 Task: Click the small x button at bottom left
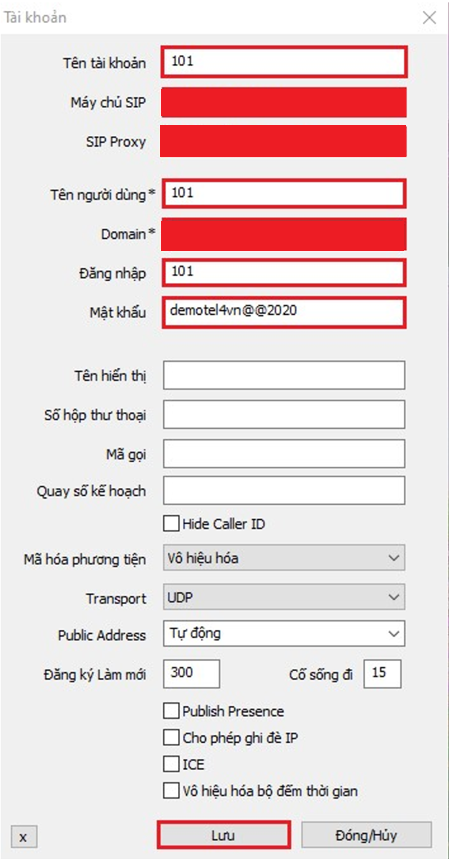23,837
